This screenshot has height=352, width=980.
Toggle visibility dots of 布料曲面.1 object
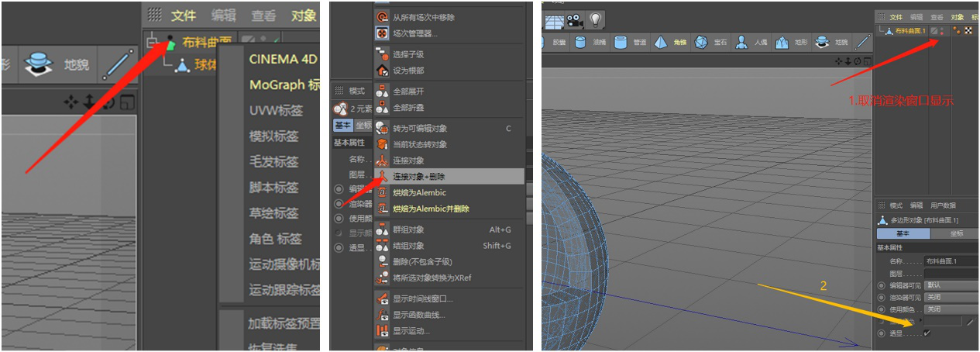pos(943,31)
